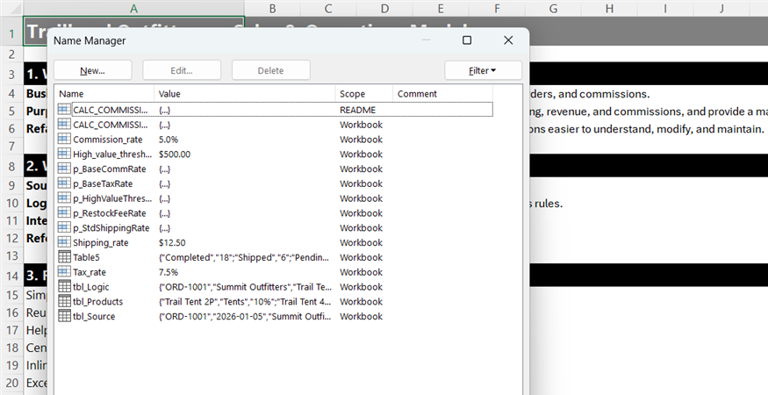The width and height of the screenshot is (768, 395).
Task: Click the High_value_thresh... name icon
Action: tap(64, 154)
